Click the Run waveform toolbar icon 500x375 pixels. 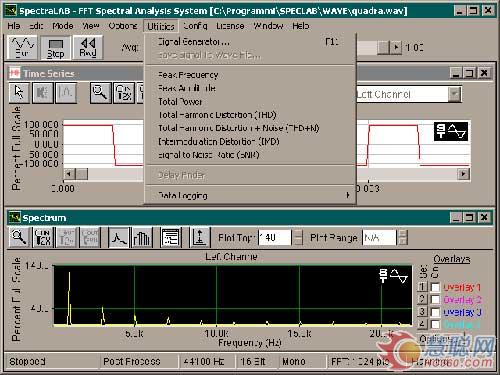[22, 47]
